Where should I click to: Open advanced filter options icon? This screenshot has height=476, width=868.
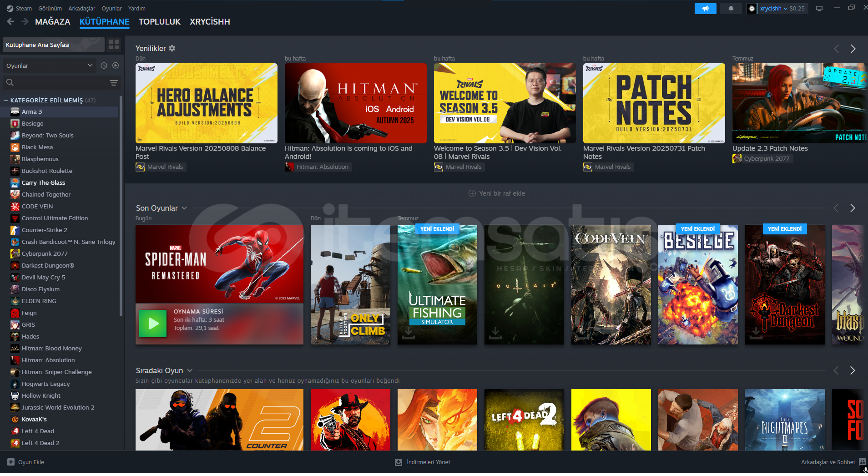114,82
